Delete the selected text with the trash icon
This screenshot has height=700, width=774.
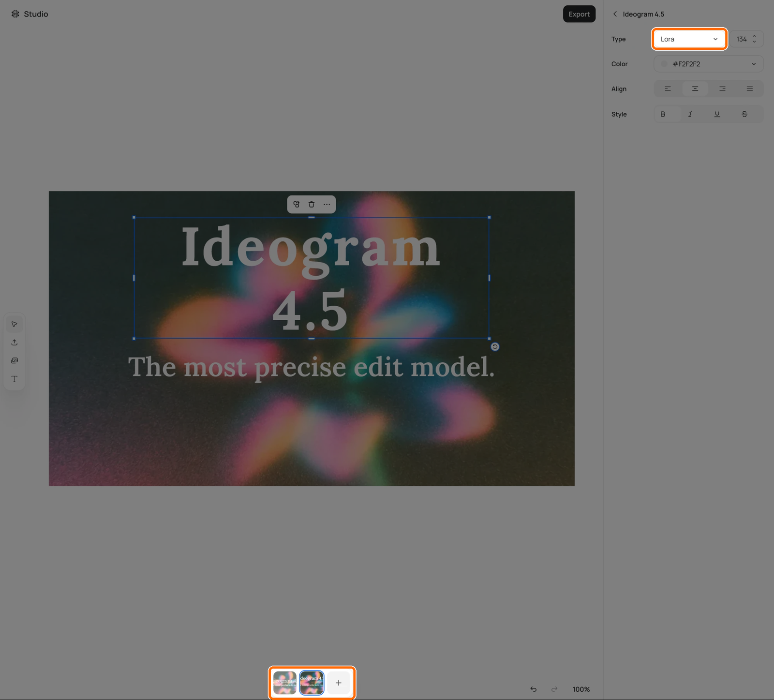312,204
